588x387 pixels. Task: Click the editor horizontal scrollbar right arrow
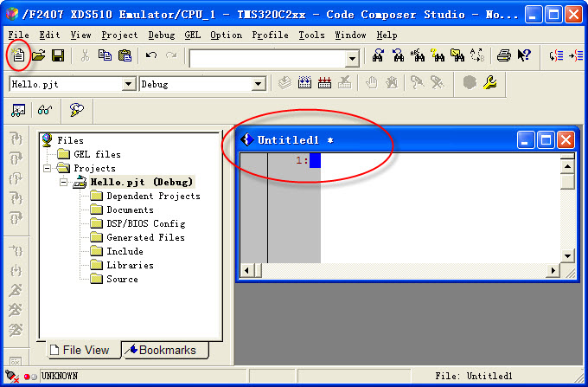click(x=553, y=270)
